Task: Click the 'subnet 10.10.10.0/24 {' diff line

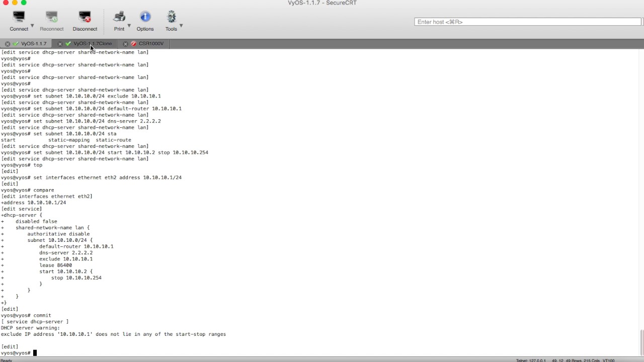Action: pyautogui.click(x=60, y=240)
